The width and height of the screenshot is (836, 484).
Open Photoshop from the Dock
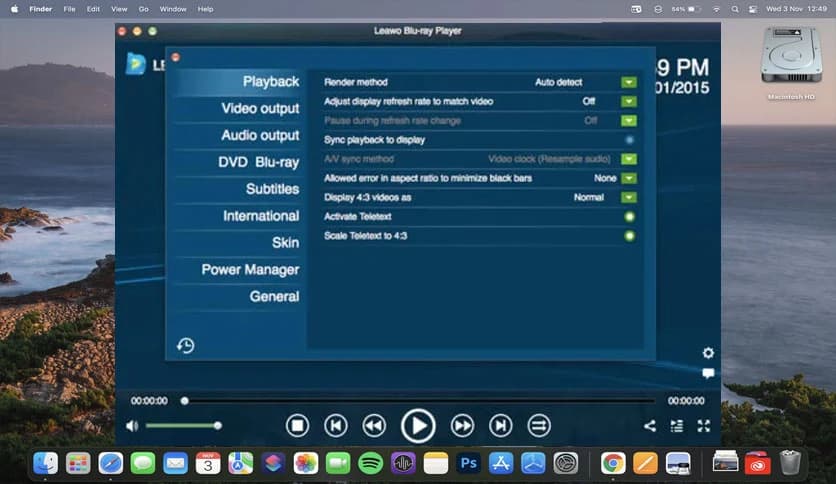(x=468, y=463)
